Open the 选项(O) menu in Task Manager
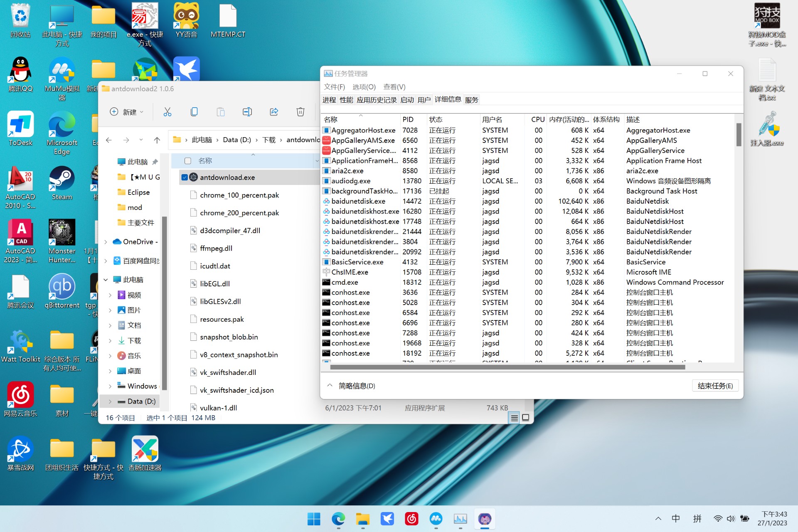798x532 pixels. [364, 87]
